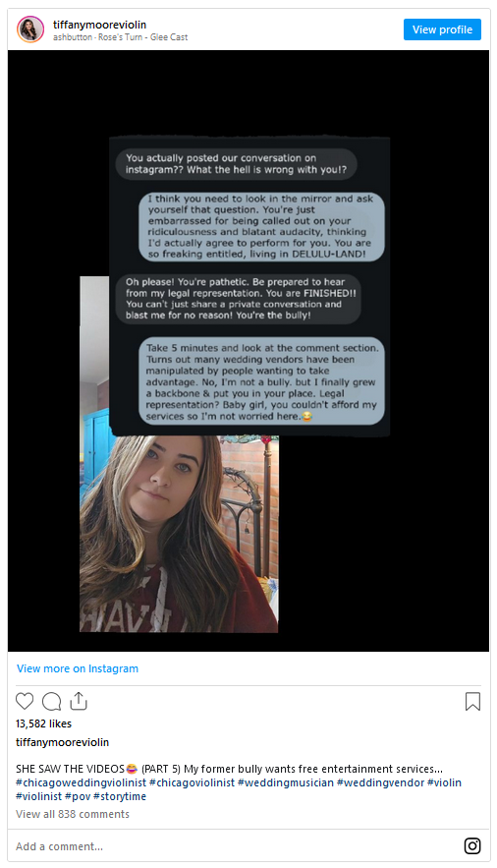Click the Add a comment field
The width and height of the screenshot is (497, 868).
pyautogui.click(x=232, y=845)
